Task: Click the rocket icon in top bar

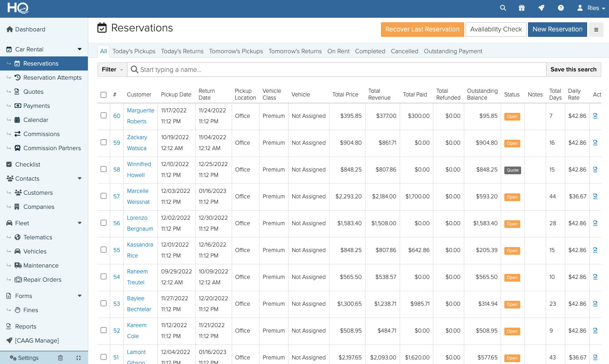Action: [541, 8]
